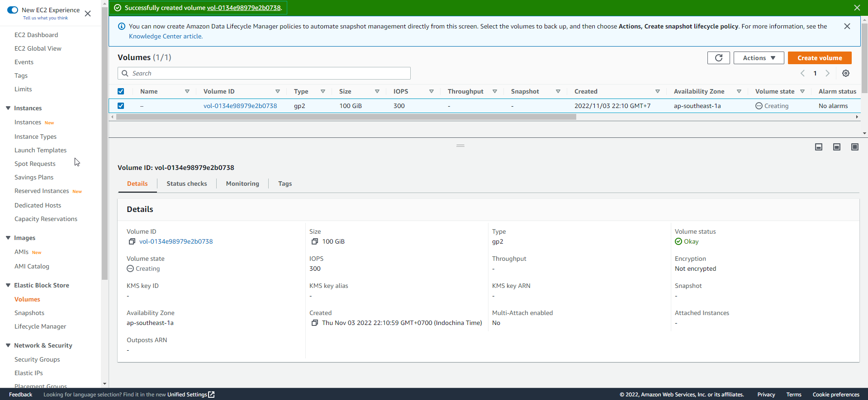Sort table by Volume ID column
Screen dimensions: 868x400
tap(278, 91)
